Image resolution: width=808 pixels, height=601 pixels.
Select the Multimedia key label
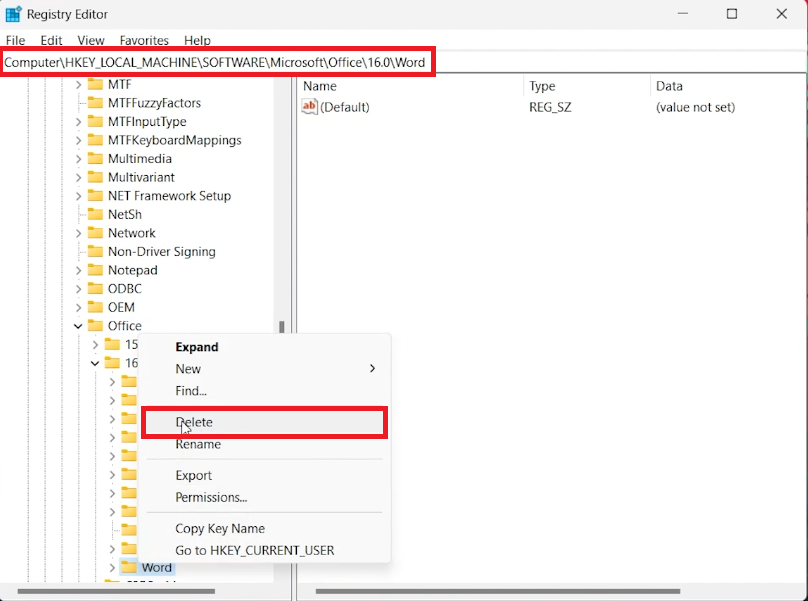tap(140, 159)
